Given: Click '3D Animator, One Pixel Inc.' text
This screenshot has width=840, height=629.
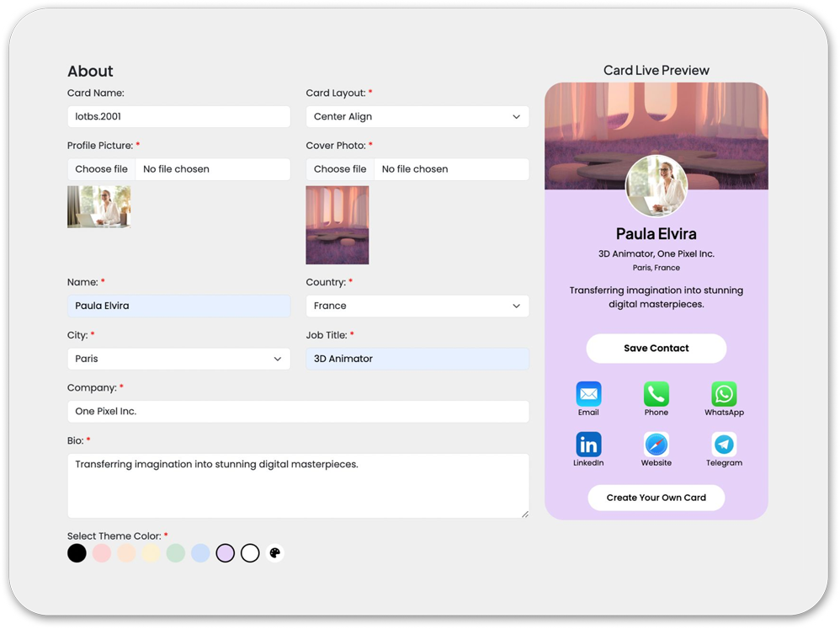Looking at the screenshot, I should 657,254.
